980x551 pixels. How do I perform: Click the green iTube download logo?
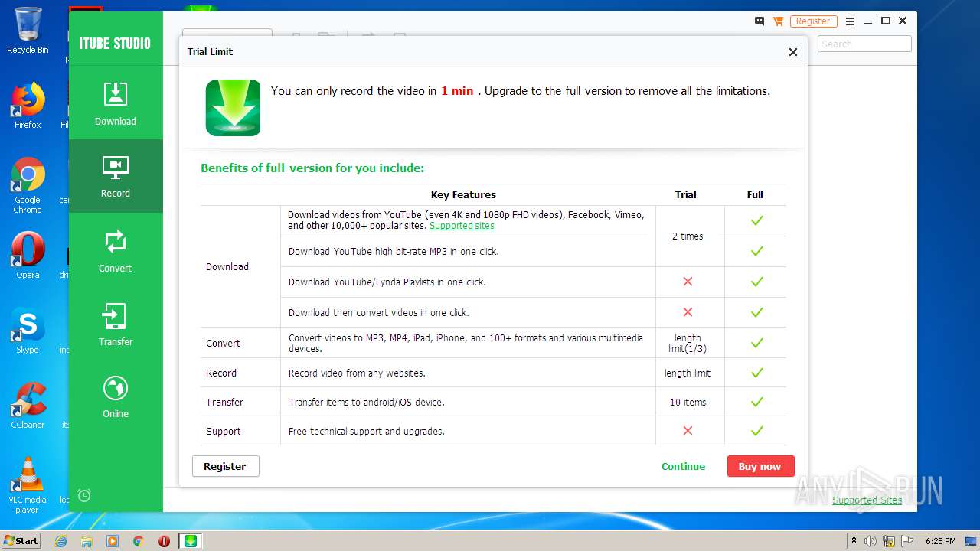pos(233,108)
